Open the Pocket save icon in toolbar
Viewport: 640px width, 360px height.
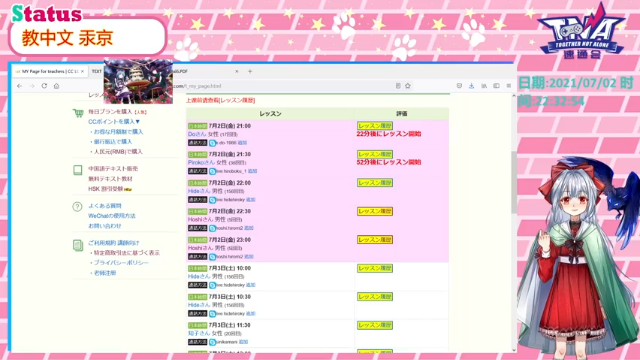click(459, 86)
